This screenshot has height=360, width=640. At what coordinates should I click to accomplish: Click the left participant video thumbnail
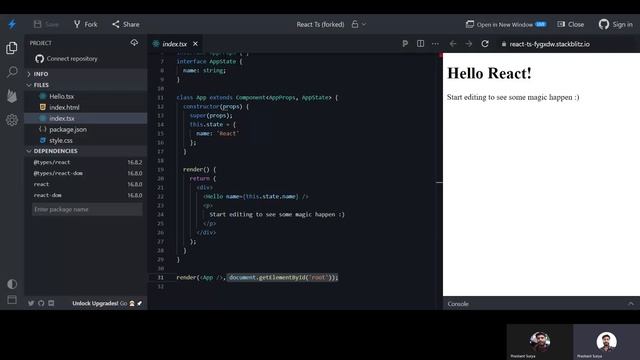click(540, 342)
